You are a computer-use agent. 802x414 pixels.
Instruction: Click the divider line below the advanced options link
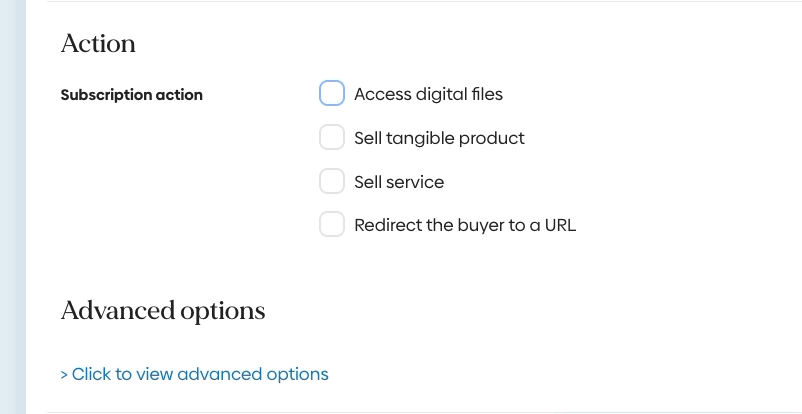400,412
